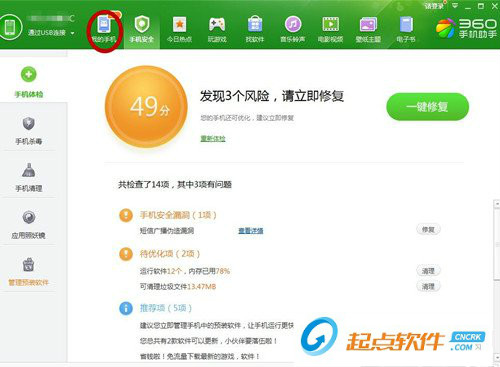Click the 待优化项（2项）heading

pyautogui.click(x=170, y=254)
